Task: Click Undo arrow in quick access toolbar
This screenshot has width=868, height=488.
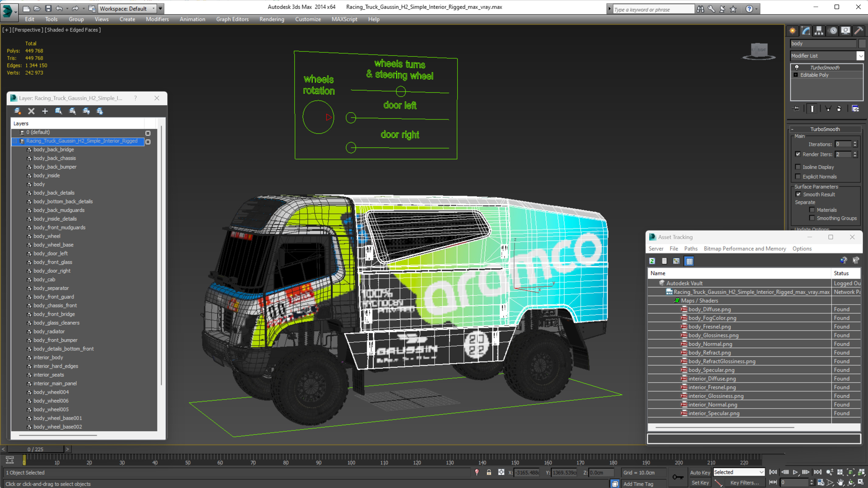Action: [x=60, y=9]
